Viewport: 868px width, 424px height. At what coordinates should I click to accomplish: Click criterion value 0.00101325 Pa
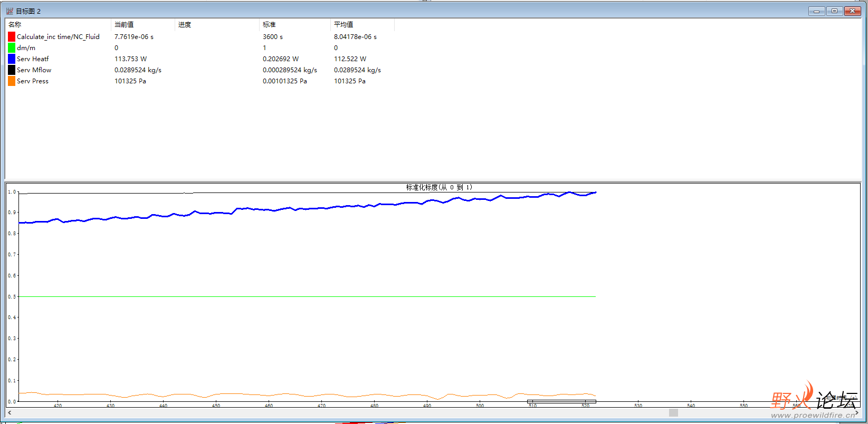(285, 81)
